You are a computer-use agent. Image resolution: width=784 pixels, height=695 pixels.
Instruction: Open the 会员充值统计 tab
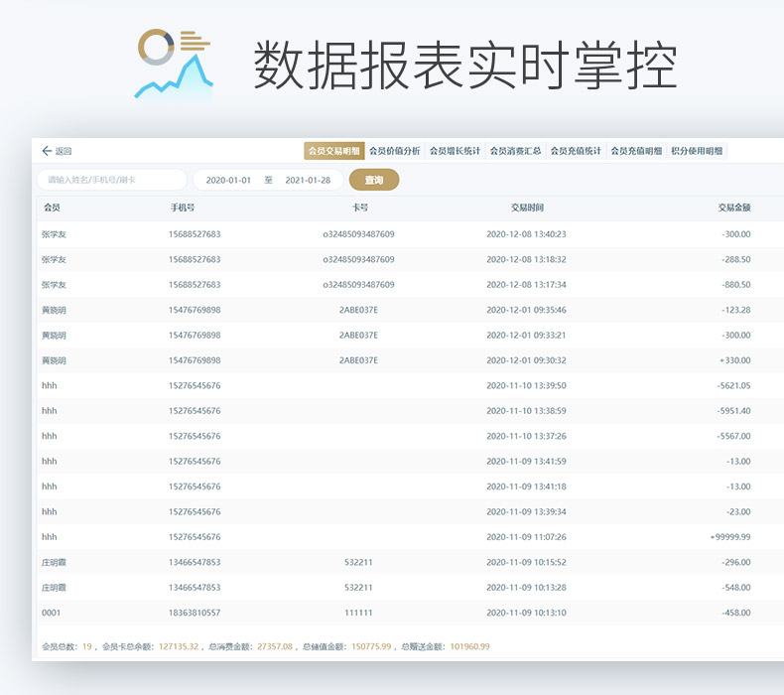[x=576, y=151]
